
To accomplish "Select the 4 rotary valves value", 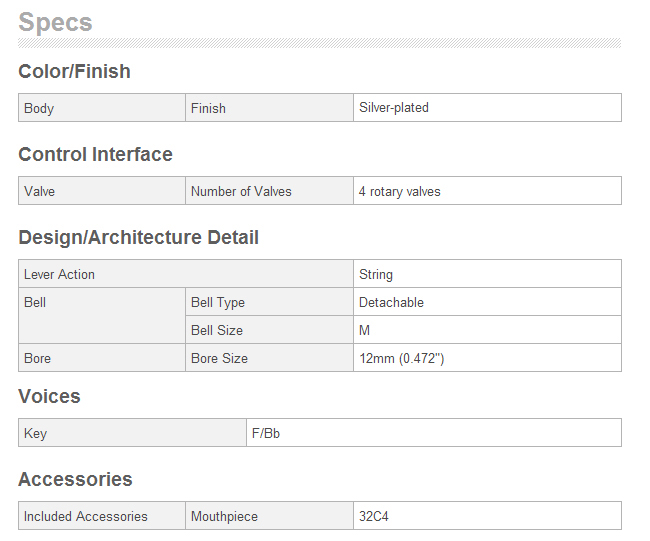I will click(x=400, y=191).
